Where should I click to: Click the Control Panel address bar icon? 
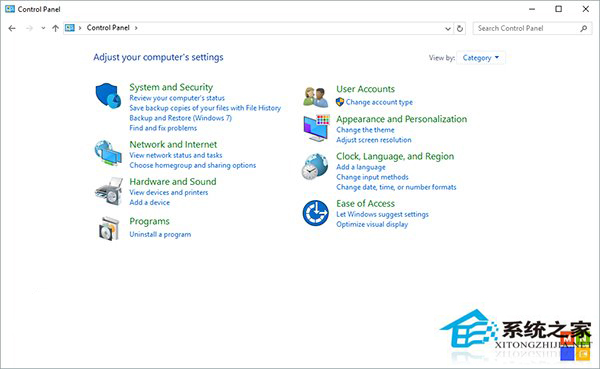point(70,28)
